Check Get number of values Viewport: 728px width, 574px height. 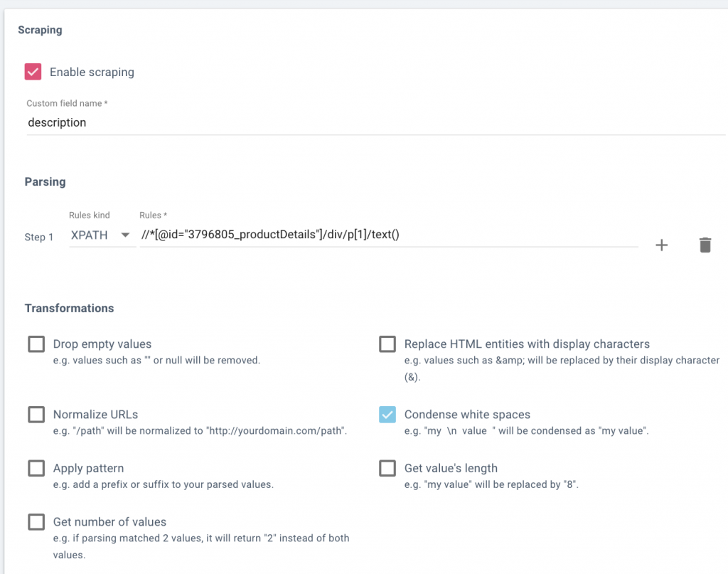click(36, 522)
